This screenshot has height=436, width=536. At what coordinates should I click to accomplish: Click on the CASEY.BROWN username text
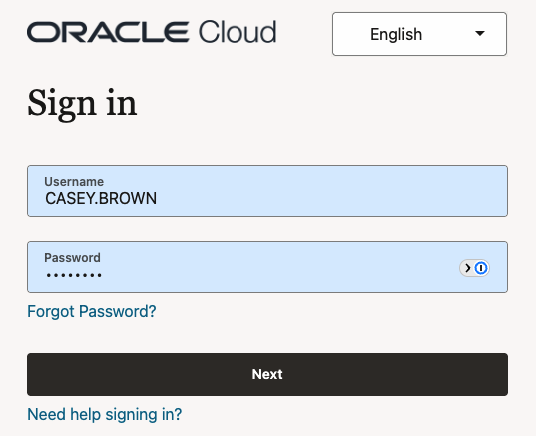tap(101, 199)
